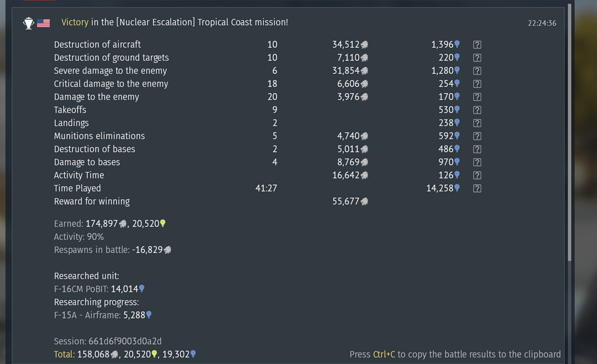
Task: Open help for Munitions eliminations
Action: (477, 137)
